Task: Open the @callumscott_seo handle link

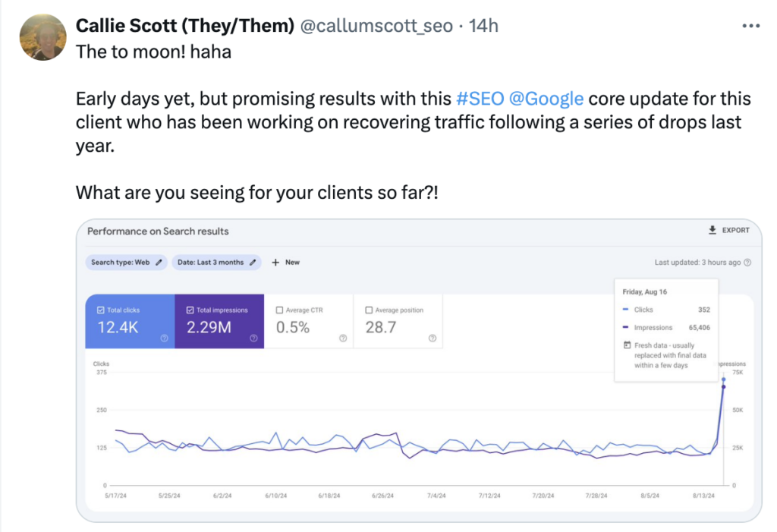Action: click(x=376, y=26)
